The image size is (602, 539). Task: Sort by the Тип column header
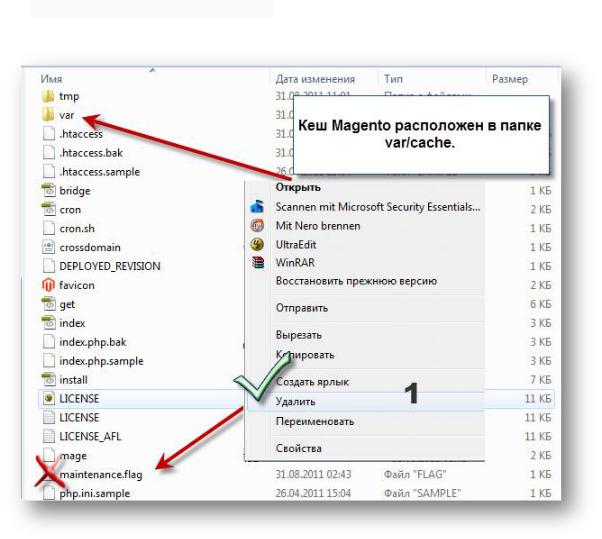pos(394,79)
